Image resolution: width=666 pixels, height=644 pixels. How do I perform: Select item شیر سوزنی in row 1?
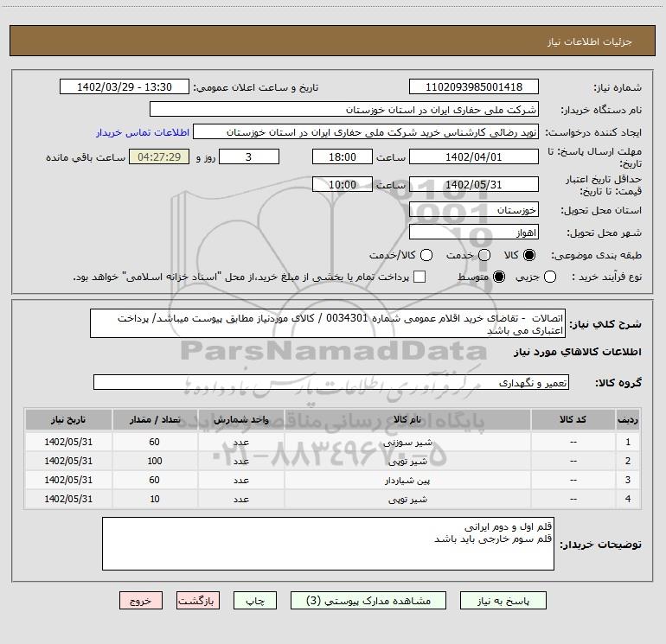point(407,442)
